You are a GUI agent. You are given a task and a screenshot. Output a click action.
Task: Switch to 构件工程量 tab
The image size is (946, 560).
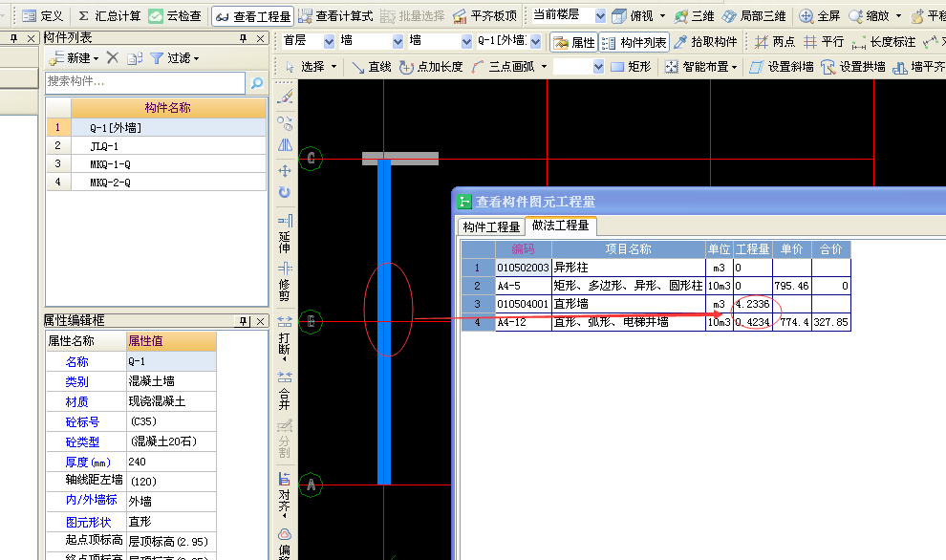click(491, 226)
